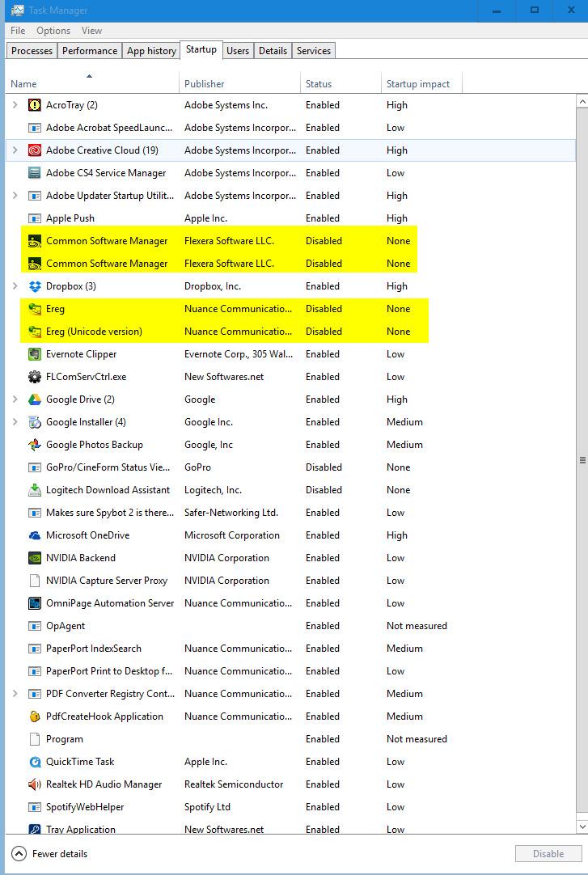Select PaperPort Print to Desktop entry
This screenshot has height=875, width=588.
point(290,671)
